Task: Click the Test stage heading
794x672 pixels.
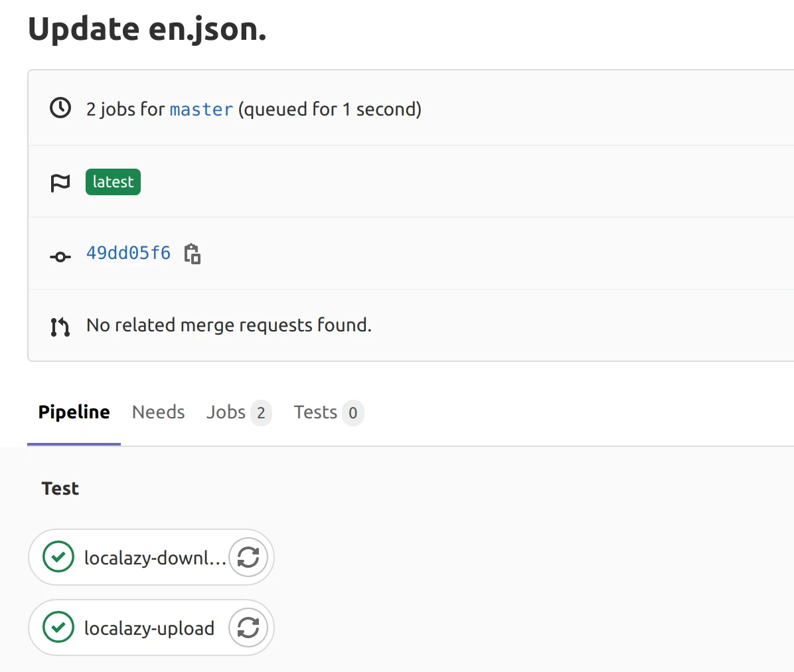Action: click(60, 489)
